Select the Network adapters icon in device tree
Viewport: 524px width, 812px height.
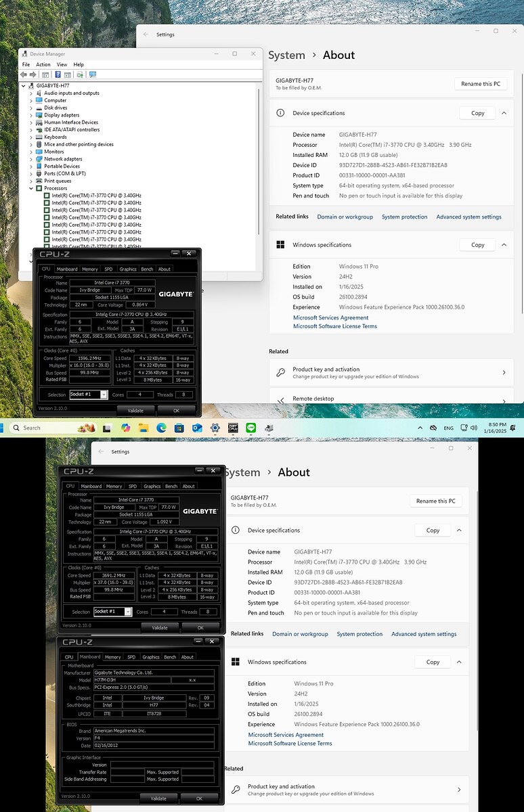click(40, 159)
